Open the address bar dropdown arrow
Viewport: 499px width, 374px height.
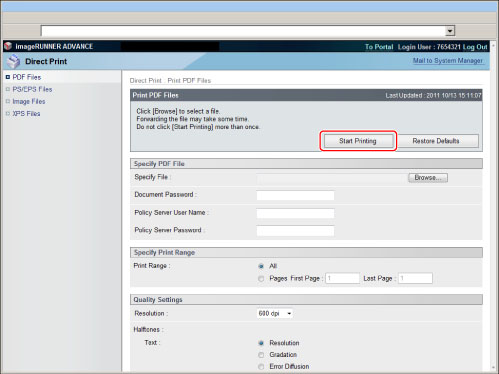[x=450, y=31]
